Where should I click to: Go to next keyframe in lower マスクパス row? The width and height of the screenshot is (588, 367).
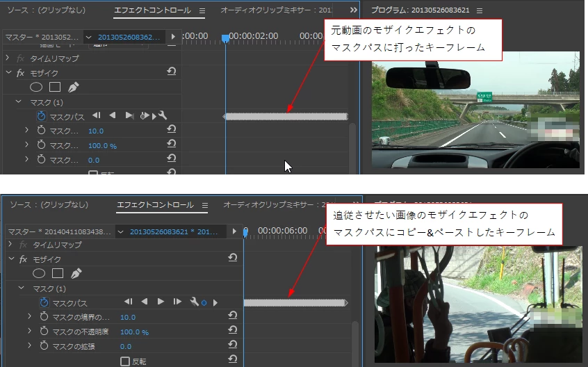[x=215, y=302]
